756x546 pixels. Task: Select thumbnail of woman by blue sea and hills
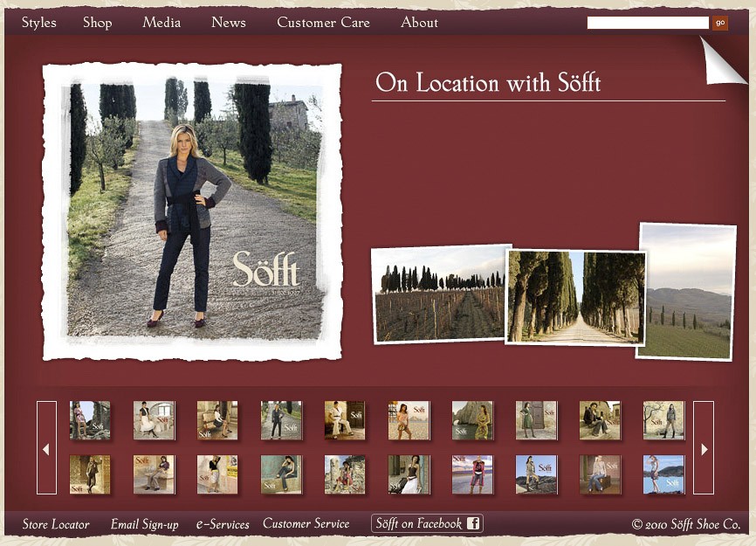point(663,474)
